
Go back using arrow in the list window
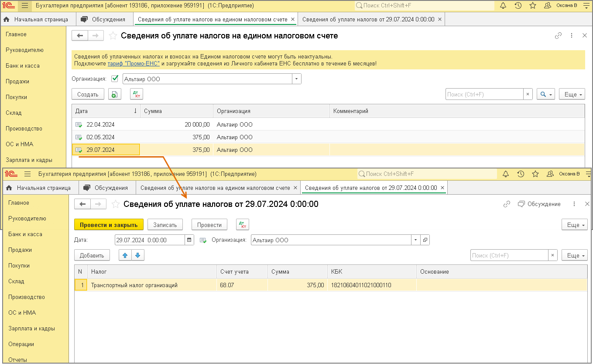[x=80, y=36]
